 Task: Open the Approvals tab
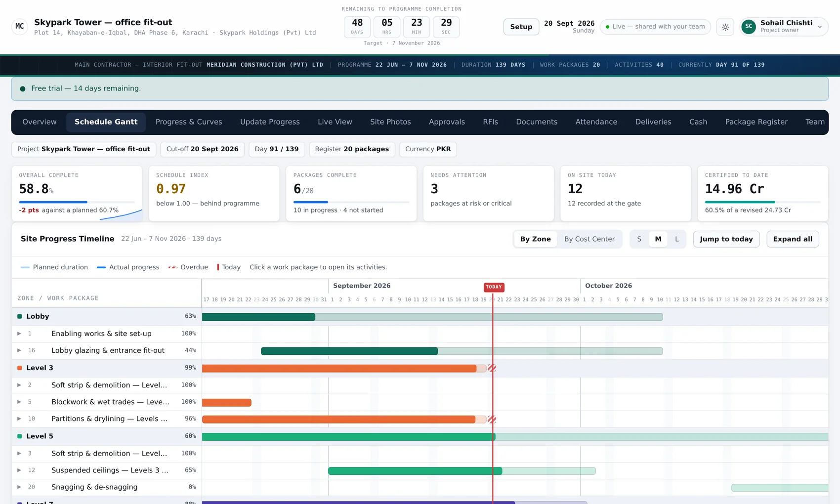click(x=447, y=122)
